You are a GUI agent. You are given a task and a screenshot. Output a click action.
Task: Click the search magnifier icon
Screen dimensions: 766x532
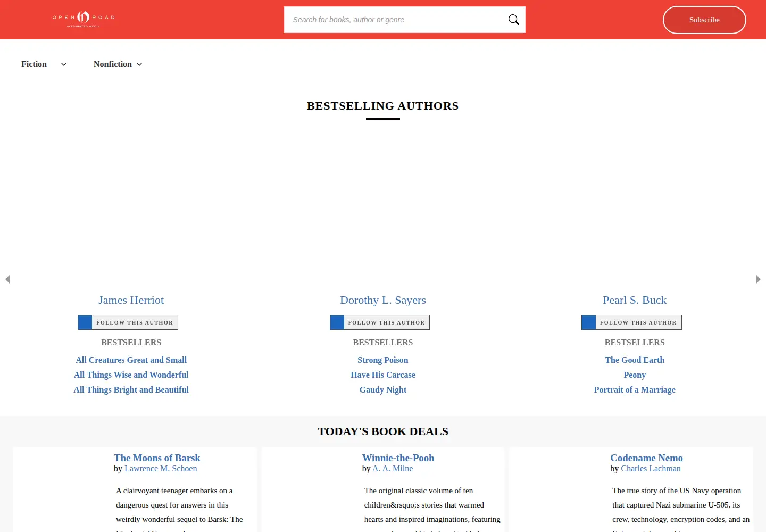click(x=513, y=20)
